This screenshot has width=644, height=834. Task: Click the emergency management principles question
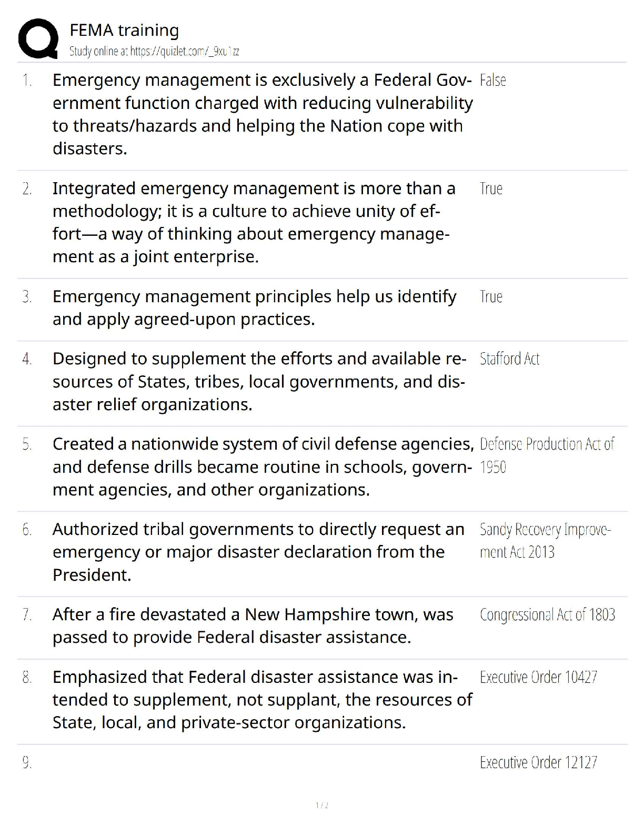pos(254,308)
